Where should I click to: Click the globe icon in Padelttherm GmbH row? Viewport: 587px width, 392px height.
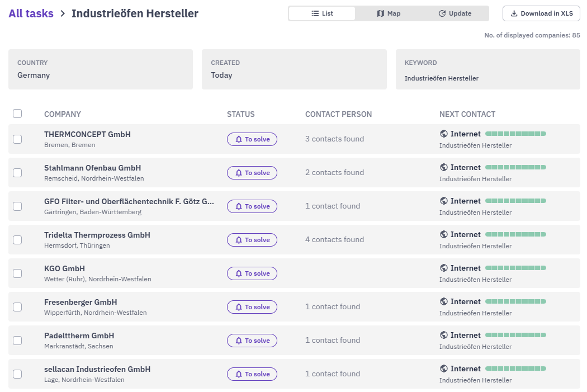pyautogui.click(x=444, y=335)
